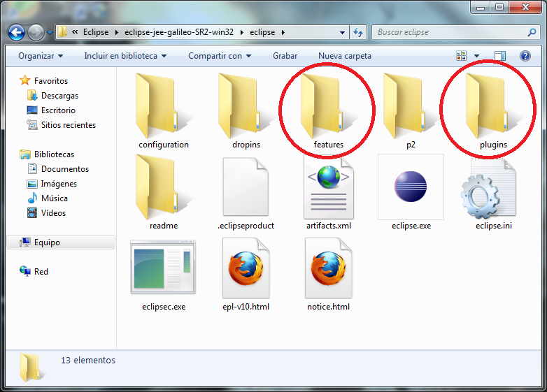Click the Nueva carpeta button
Image resolution: width=547 pixels, height=392 pixels.
(x=345, y=56)
